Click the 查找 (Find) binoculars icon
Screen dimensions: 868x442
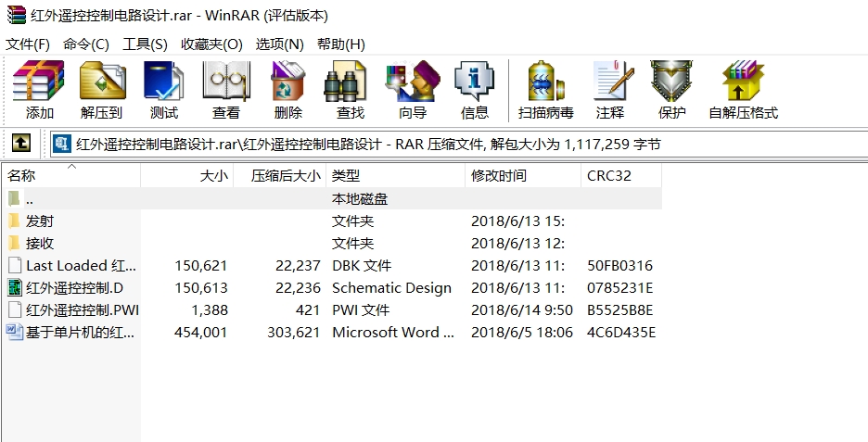(345, 81)
